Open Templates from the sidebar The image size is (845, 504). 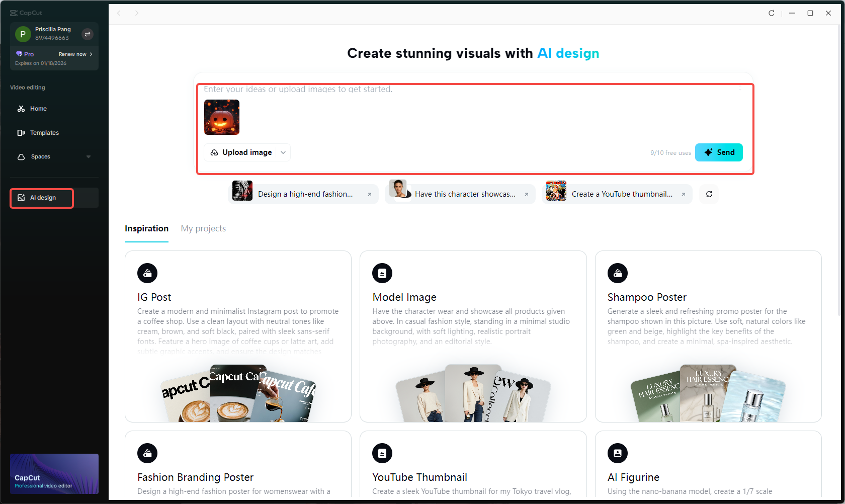pyautogui.click(x=44, y=132)
